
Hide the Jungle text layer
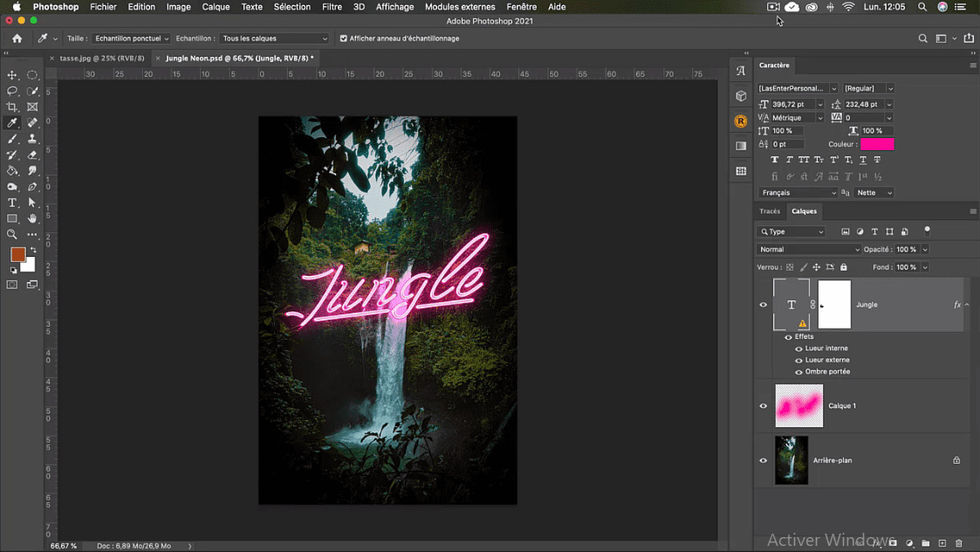(764, 305)
